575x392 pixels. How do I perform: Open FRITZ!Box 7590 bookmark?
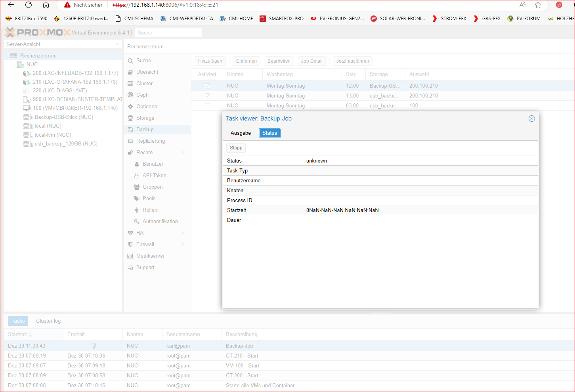27,19
